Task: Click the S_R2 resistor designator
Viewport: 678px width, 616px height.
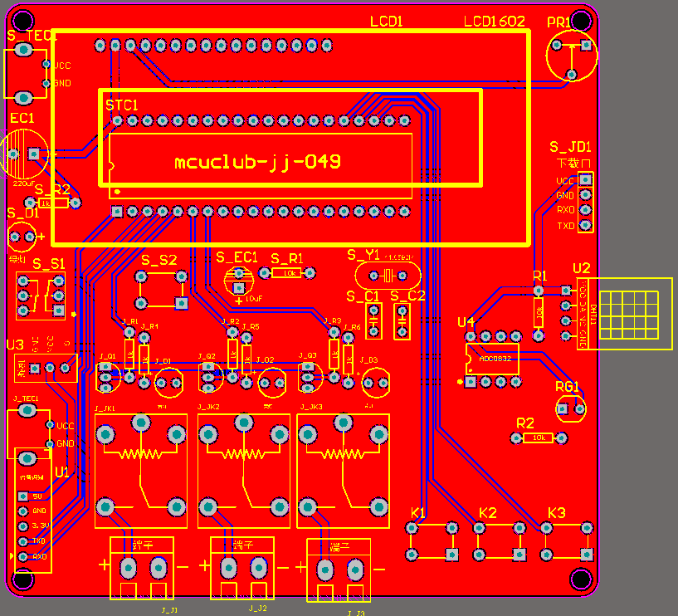Action: tap(52, 189)
